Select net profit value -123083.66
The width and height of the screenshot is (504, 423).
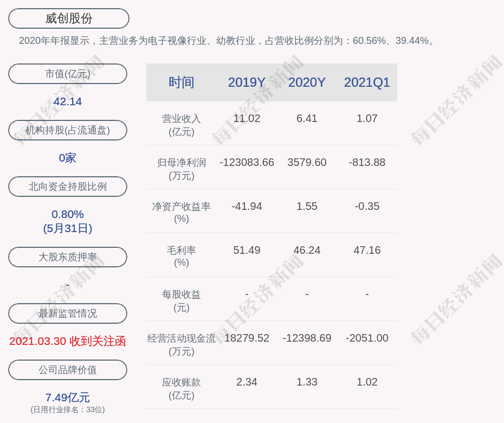click(247, 163)
